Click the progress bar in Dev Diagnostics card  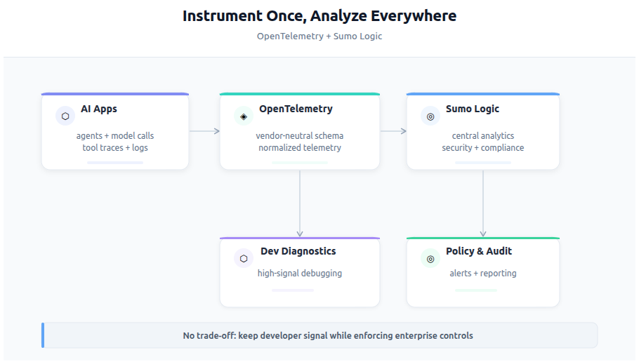coord(293,290)
